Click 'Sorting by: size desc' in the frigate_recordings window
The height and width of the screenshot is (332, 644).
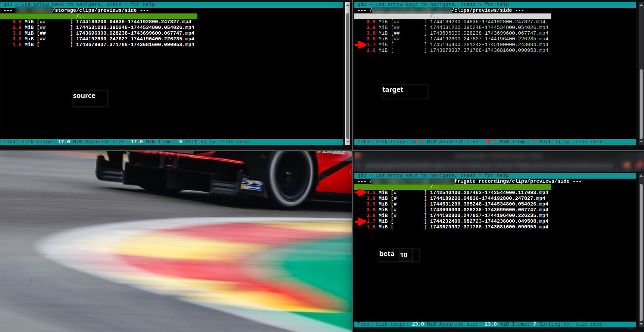pyautogui.click(x=571, y=324)
